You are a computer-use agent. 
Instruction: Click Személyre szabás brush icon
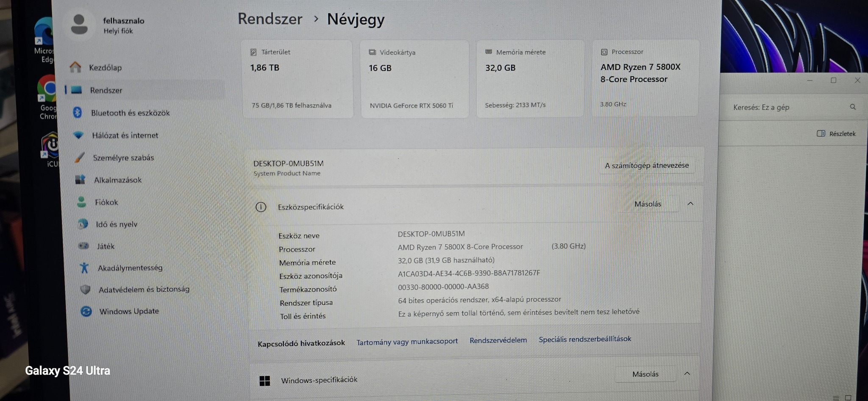point(80,157)
